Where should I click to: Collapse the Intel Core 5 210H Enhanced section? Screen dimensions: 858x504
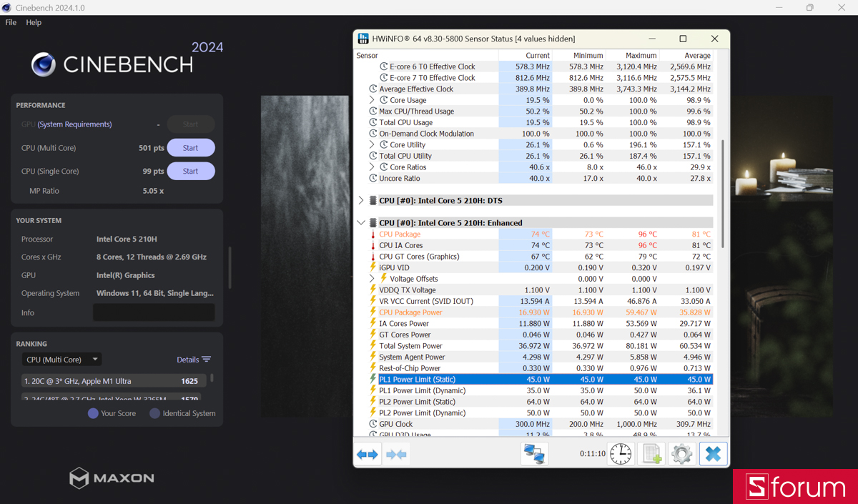pyautogui.click(x=361, y=222)
